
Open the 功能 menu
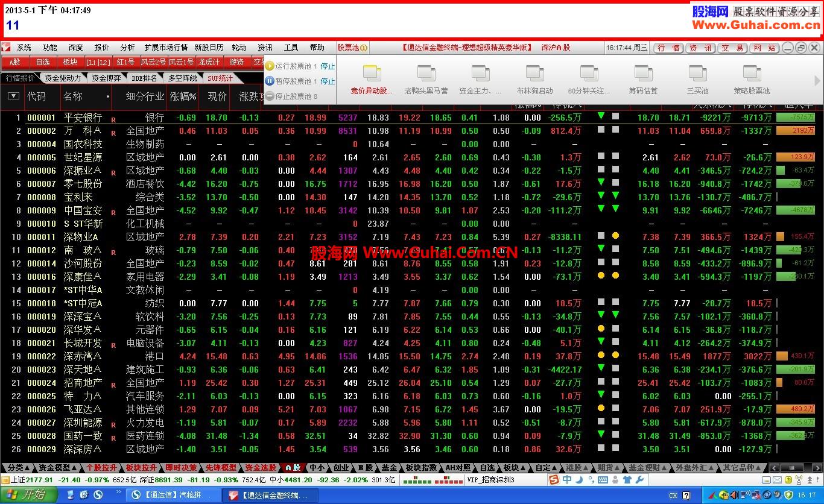click(x=50, y=48)
